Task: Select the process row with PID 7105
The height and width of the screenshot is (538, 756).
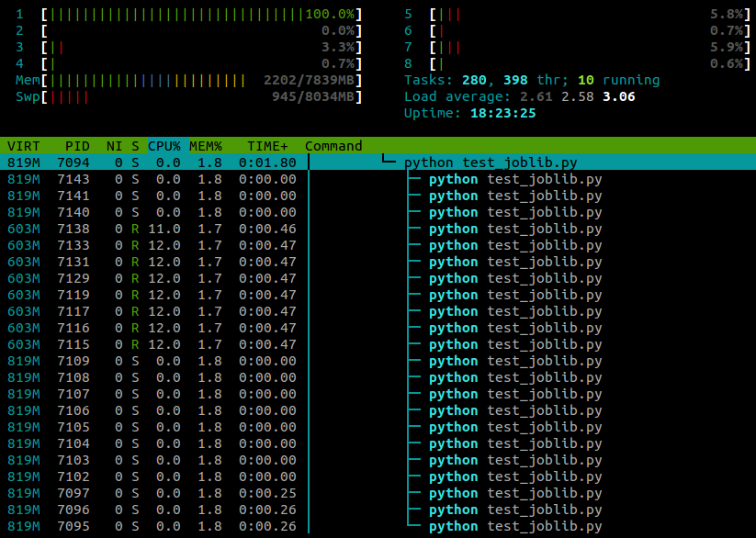Action: (378, 427)
